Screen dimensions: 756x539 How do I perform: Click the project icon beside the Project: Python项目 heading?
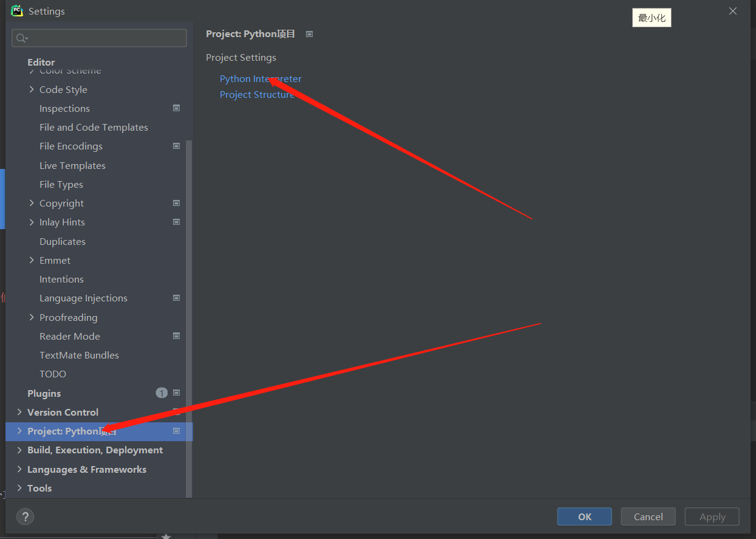pyautogui.click(x=309, y=34)
